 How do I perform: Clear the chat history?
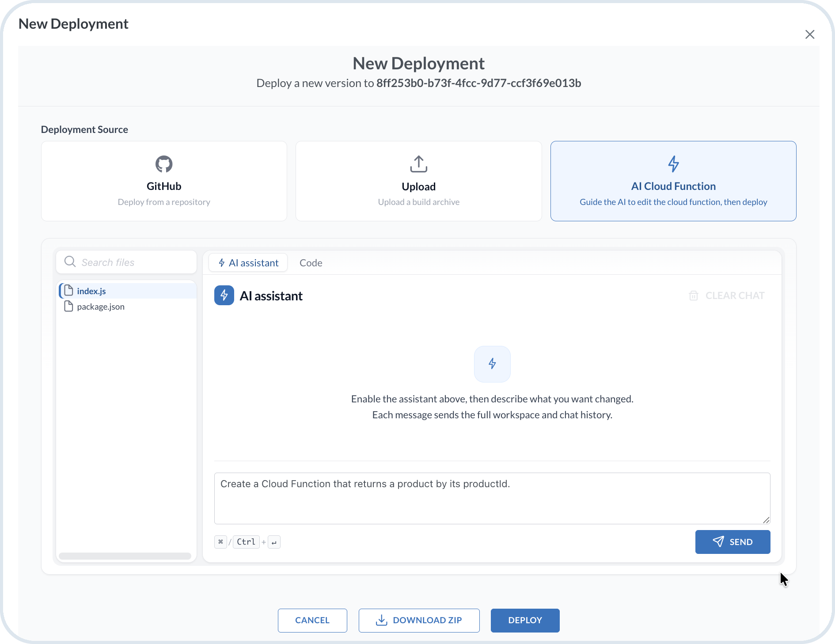726,295
